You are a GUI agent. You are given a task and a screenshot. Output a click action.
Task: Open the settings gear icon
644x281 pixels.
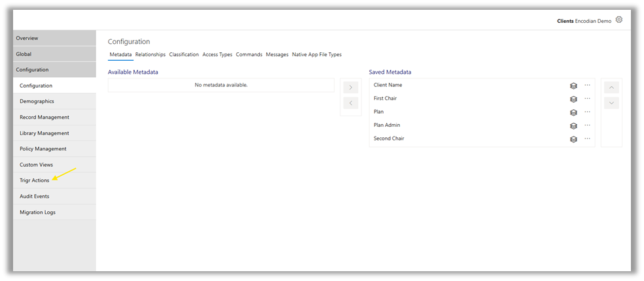point(619,20)
